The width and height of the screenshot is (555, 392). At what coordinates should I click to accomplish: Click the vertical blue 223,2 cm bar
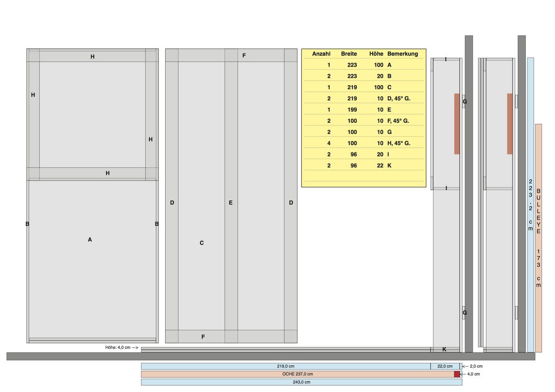point(531,205)
